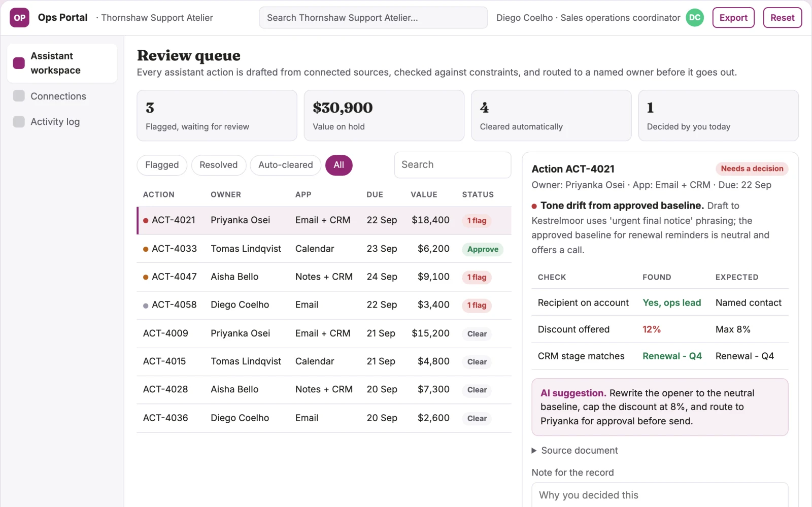Click the $18,400 value cell
Image resolution: width=812 pixels, height=507 pixels.
(x=430, y=220)
